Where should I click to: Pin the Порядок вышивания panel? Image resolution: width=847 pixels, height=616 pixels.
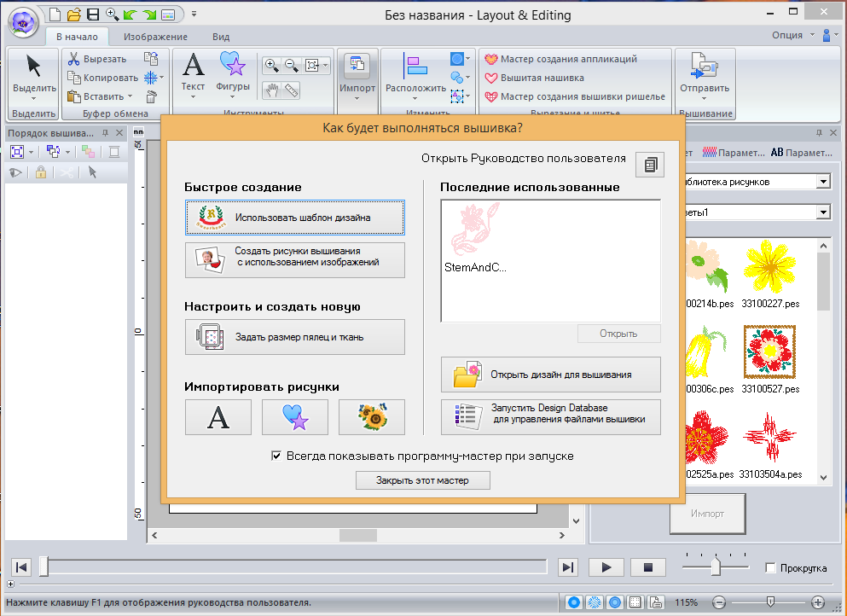[x=105, y=133]
